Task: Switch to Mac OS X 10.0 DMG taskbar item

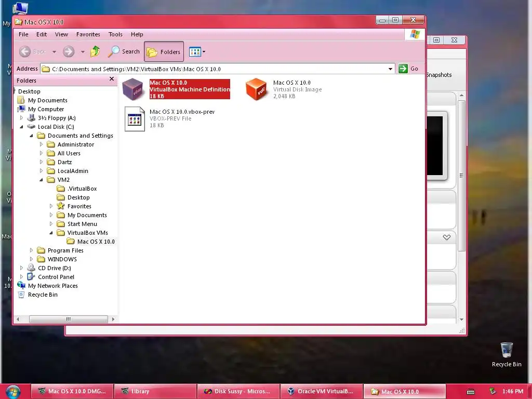Action: coord(72,391)
